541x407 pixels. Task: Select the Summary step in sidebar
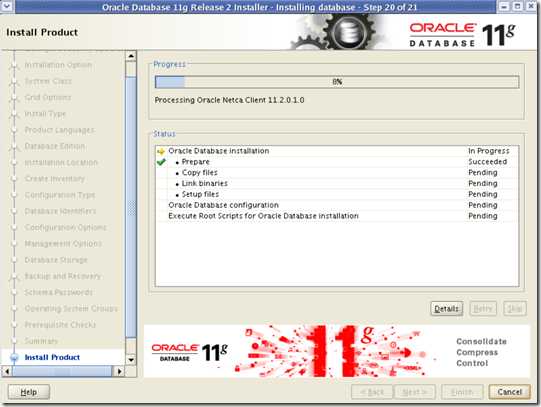(41, 341)
